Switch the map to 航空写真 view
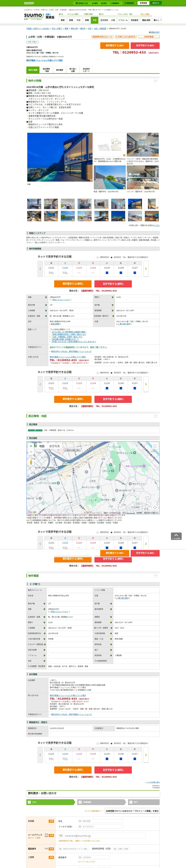Screen dimensions: 186x868 pos(55,446)
